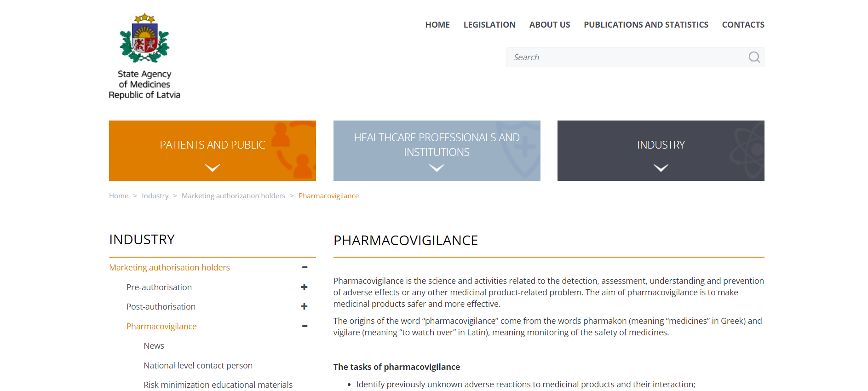The height and width of the screenshot is (391, 868).
Task: Click the search magnifier icon
Action: pos(754,57)
